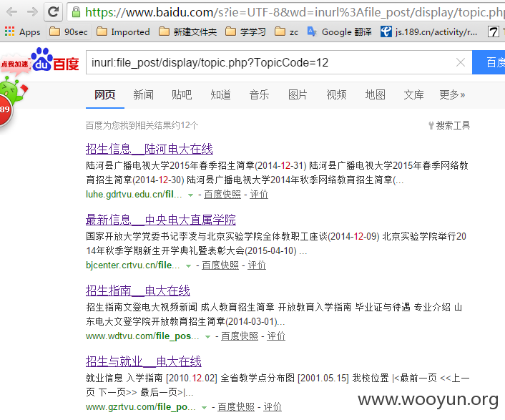
Task: Open result 招生指南__电大在线
Action: pyautogui.click(x=138, y=290)
